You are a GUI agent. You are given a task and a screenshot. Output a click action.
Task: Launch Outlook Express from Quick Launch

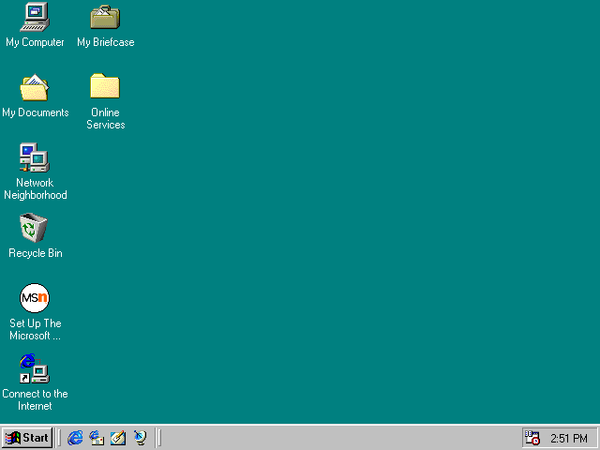(x=96, y=438)
